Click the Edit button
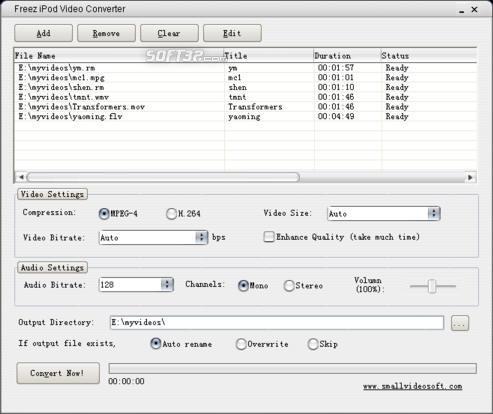Image resolution: width=493 pixels, height=414 pixels. [232, 33]
